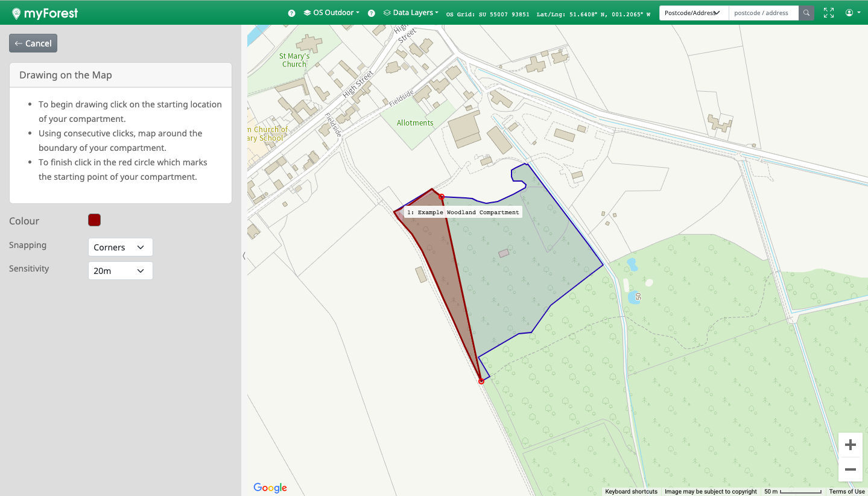868x496 pixels.
Task: Toggle fullscreen map view
Action: click(x=829, y=13)
